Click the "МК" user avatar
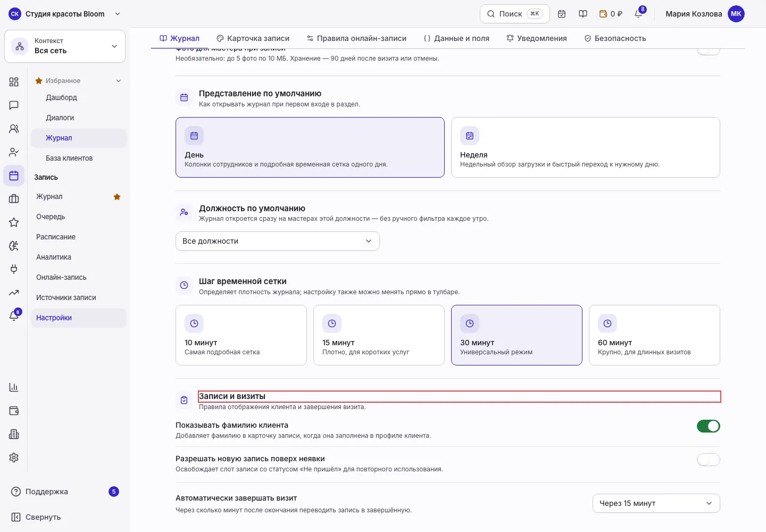The height and width of the screenshot is (532, 766). (736, 14)
